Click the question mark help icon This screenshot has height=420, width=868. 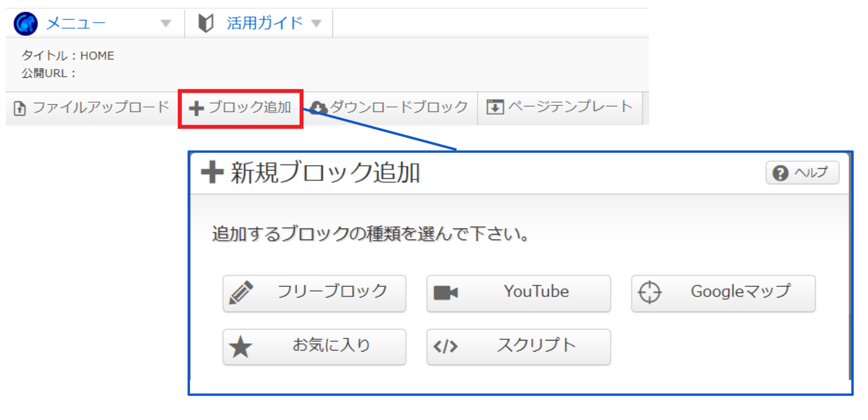[x=780, y=173]
